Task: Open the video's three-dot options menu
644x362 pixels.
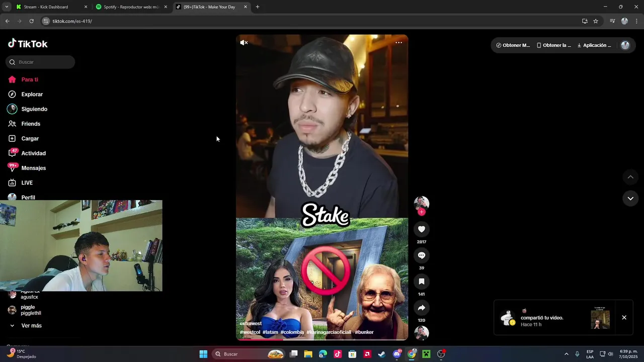Action: pos(398,43)
